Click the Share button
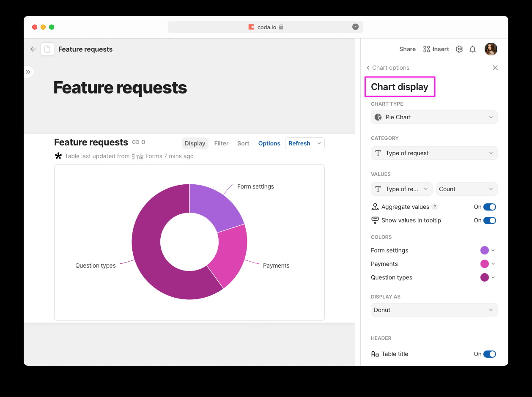Viewport: 532px width, 397px height. [x=407, y=49]
